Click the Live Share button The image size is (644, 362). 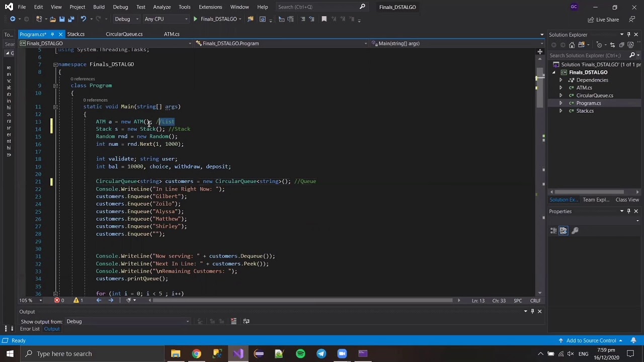pyautogui.click(x=603, y=20)
